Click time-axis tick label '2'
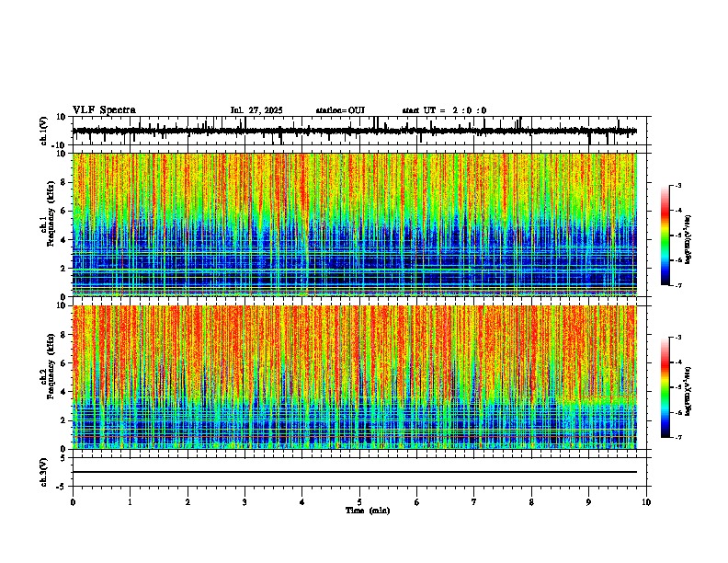This screenshot has width=728, height=563. pyautogui.click(x=188, y=502)
